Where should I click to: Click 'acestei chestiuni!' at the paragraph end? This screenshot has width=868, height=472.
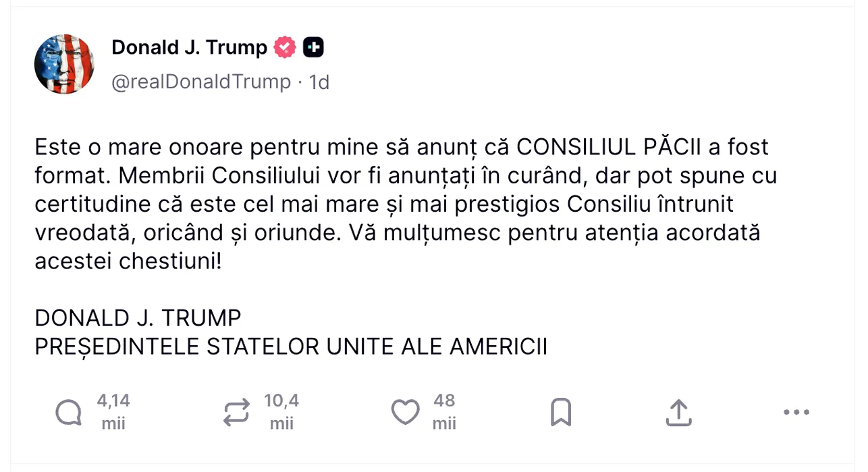(128, 261)
